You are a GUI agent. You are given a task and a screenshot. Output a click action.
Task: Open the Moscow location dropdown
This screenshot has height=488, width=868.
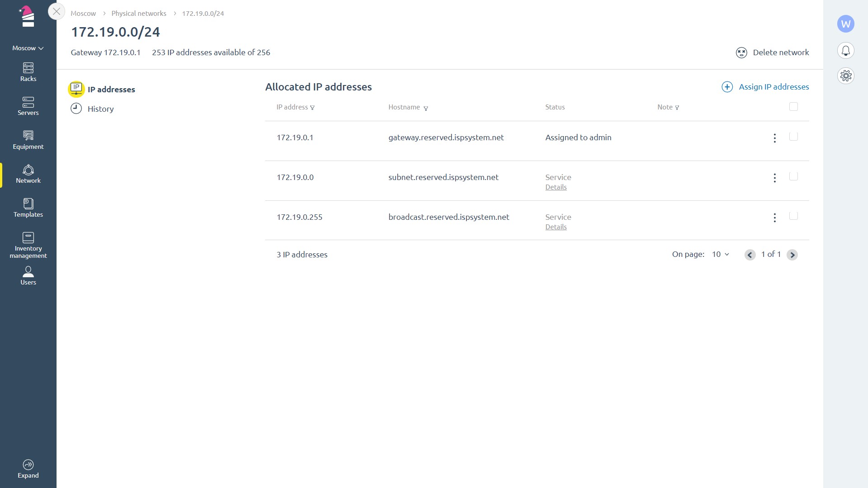(x=28, y=48)
